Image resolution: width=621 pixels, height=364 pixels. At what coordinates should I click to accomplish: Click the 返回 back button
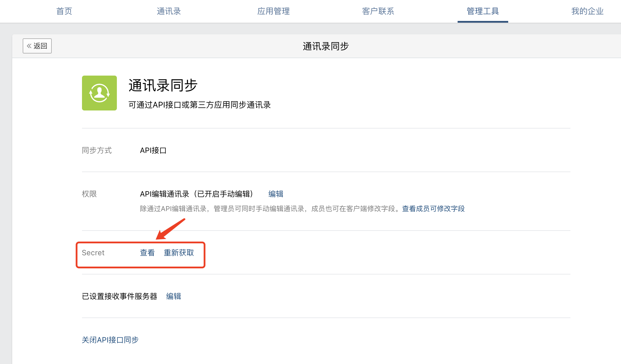pos(37,46)
